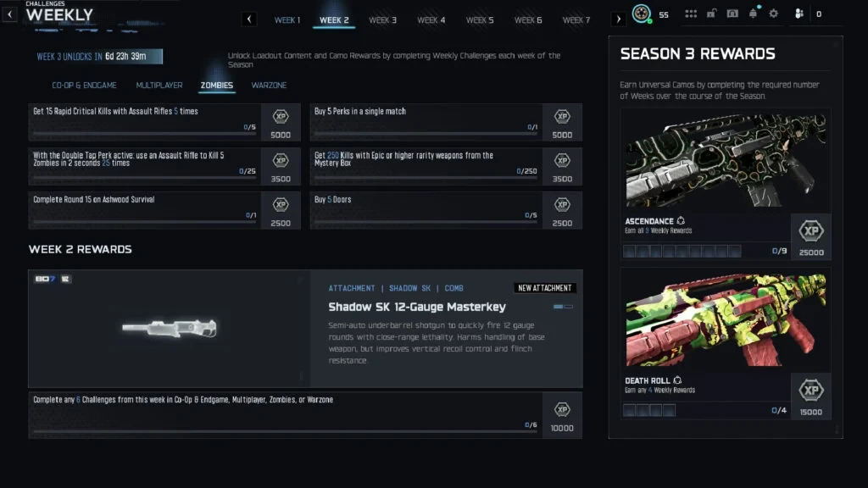Open the Multiplayer challenges tab
This screenshot has height=488, width=868.
tap(159, 86)
